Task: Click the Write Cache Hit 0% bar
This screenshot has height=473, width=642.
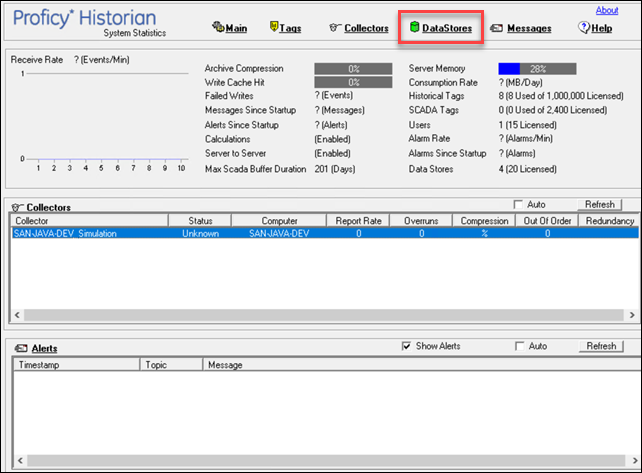Action: 353,82
